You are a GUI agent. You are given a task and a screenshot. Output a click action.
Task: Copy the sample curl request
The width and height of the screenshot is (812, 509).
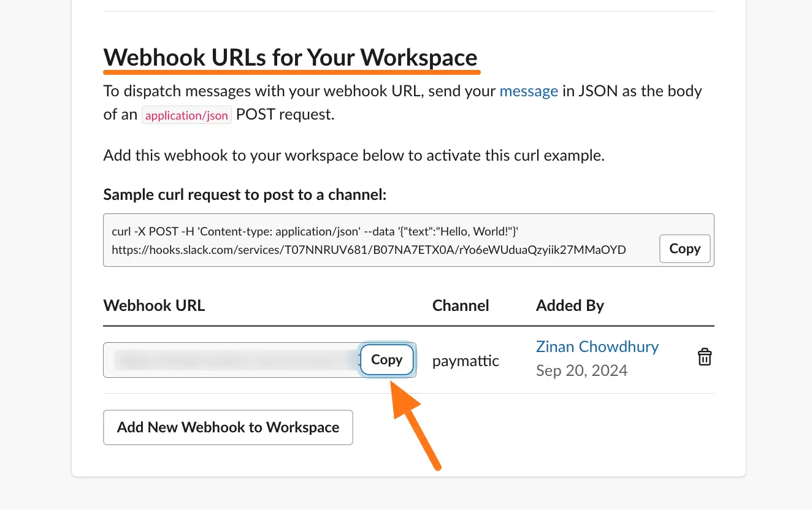(x=684, y=249)
